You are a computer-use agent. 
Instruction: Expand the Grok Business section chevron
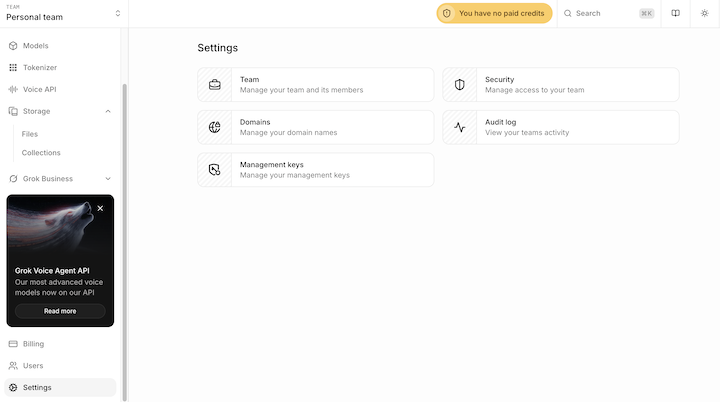point(108,179)
